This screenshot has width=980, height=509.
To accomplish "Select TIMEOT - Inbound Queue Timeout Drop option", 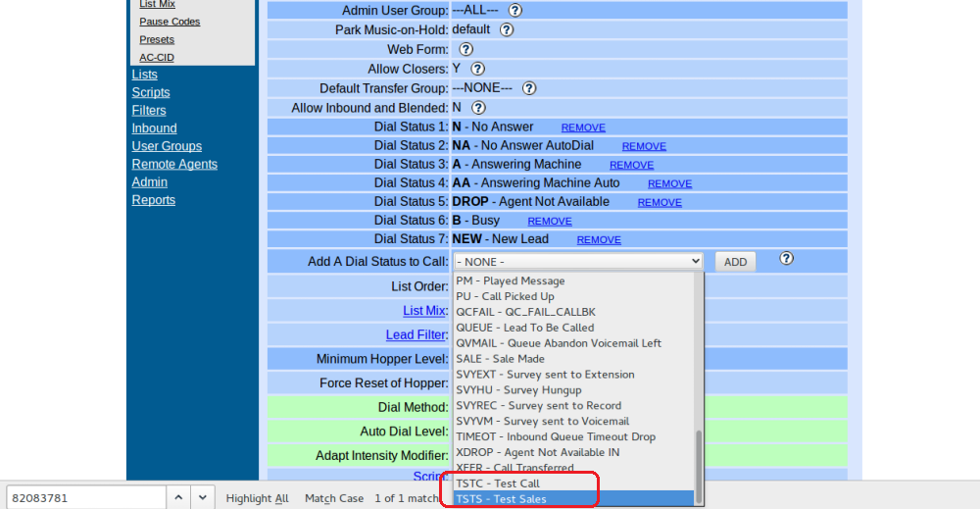I will tap(573, 437).
